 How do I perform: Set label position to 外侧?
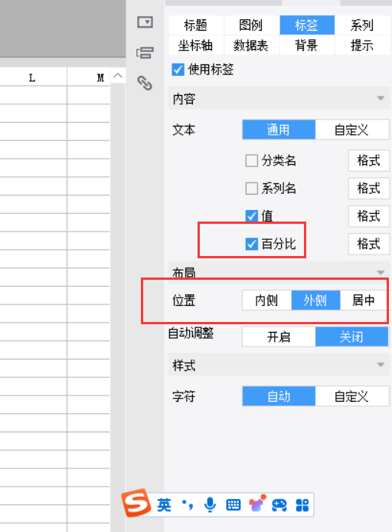(x=315, y=300)
